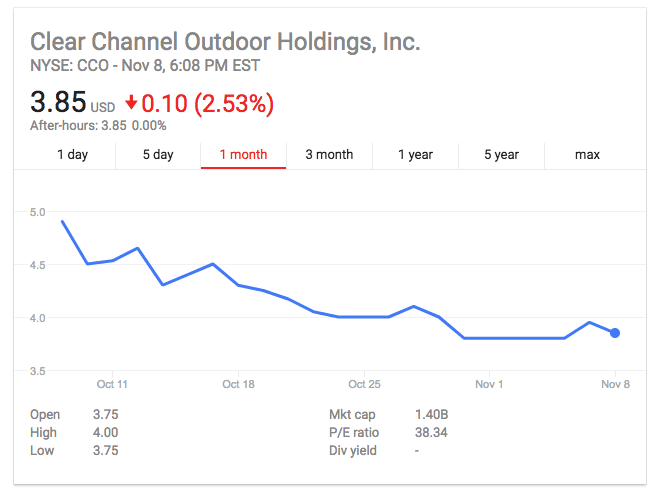
Task: Click the blue current-price dot on chart
Action: (x=615, y=333)
